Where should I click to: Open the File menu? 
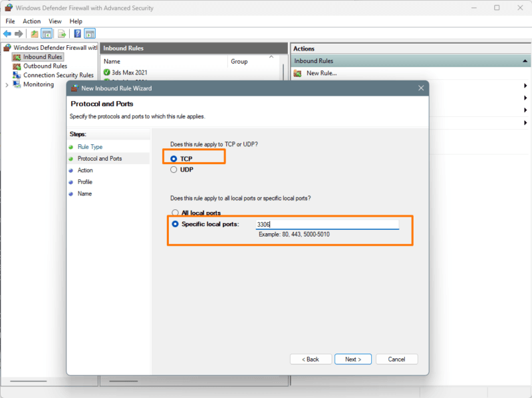[x=10, y=21]
